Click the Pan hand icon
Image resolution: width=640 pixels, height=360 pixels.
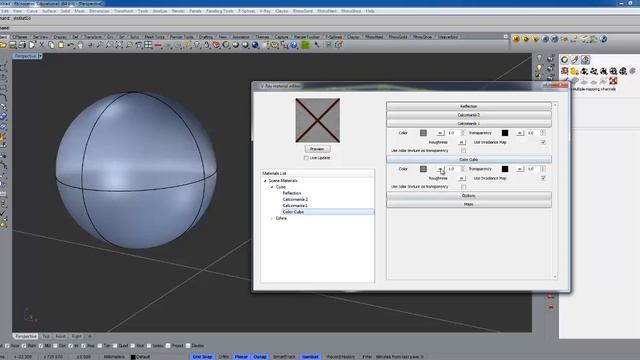(x=80, y=45)
